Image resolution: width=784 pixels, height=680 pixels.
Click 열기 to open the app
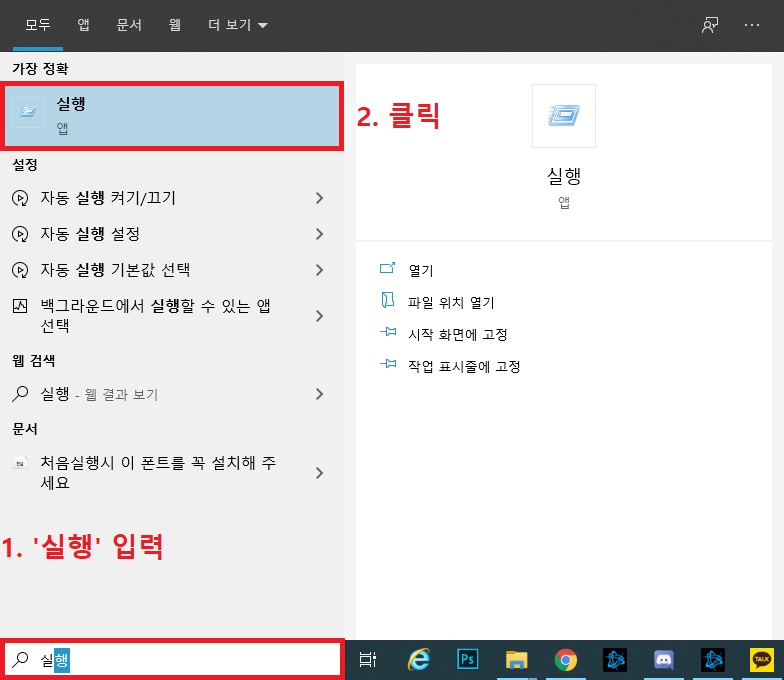click(x=420, y=270)
